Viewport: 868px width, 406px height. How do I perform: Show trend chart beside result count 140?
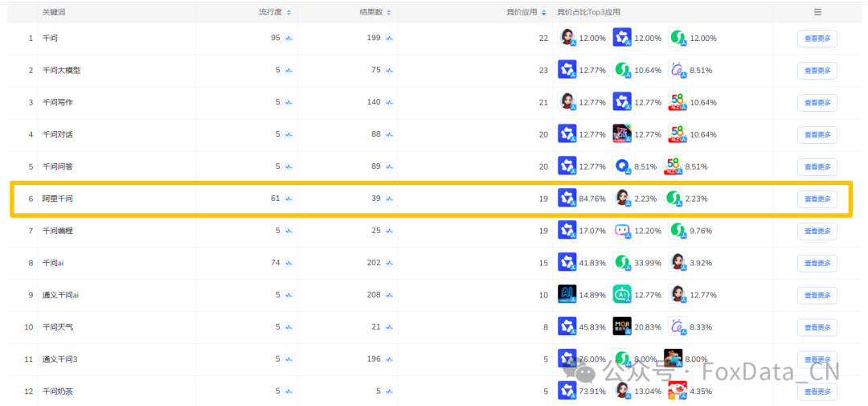[389, 102]
